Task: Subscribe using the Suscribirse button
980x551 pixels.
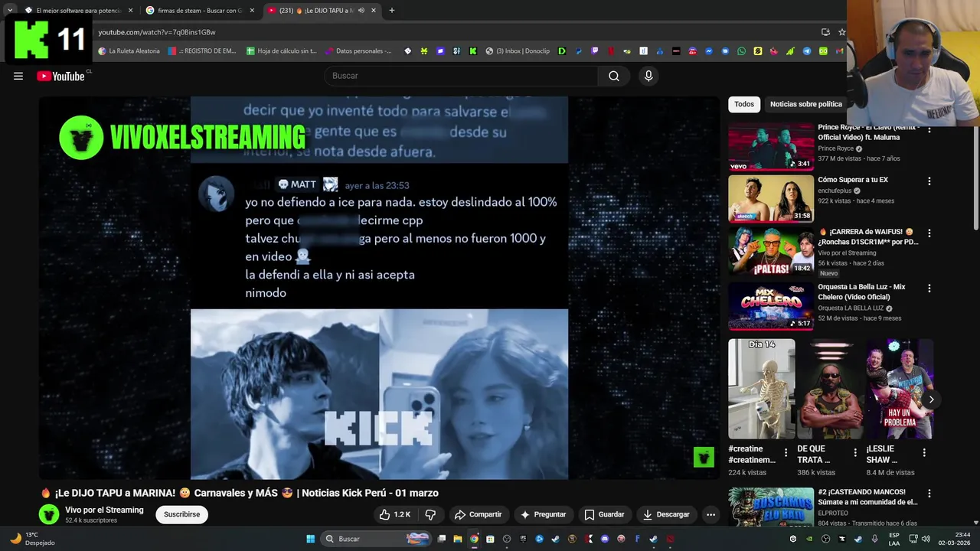Action: [x=181, y=514]
